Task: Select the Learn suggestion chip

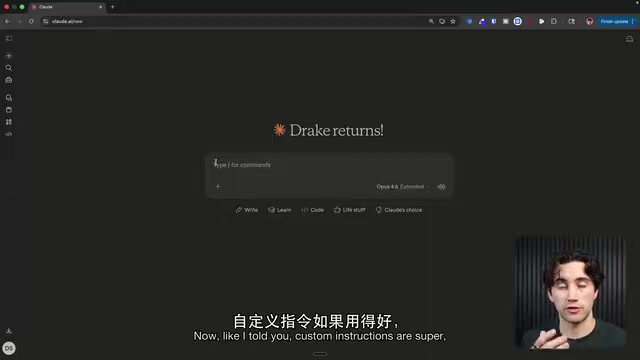Action: [x=280, y=210]
